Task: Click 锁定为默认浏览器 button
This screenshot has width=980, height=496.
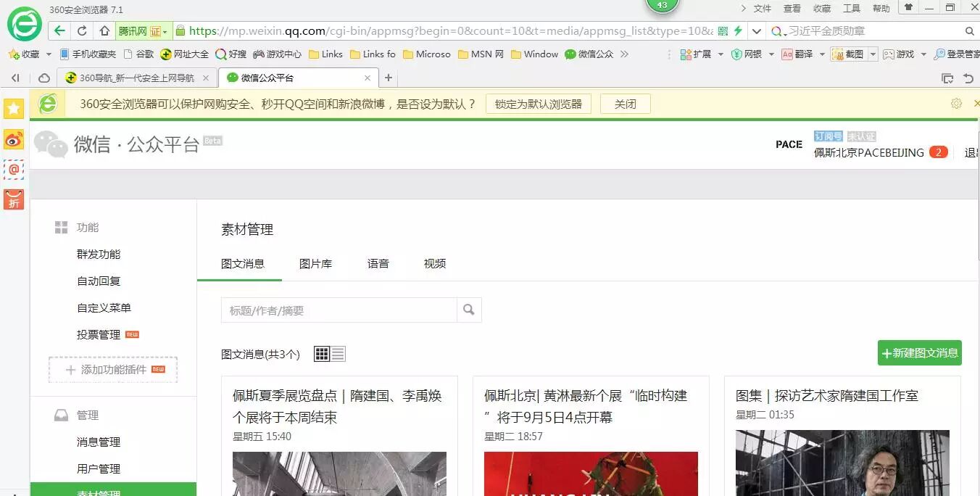Action: click(x=539, y=104)
